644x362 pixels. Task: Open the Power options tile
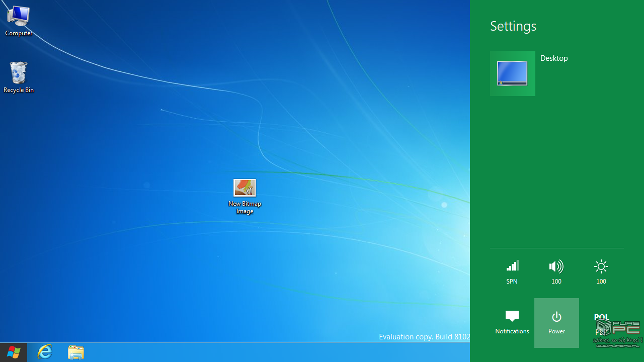coord(556,322)
